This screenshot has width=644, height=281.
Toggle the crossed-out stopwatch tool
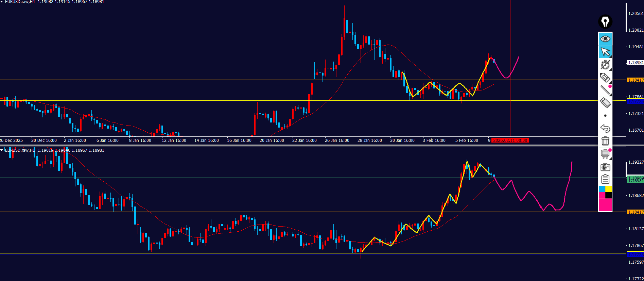point(605,65)
